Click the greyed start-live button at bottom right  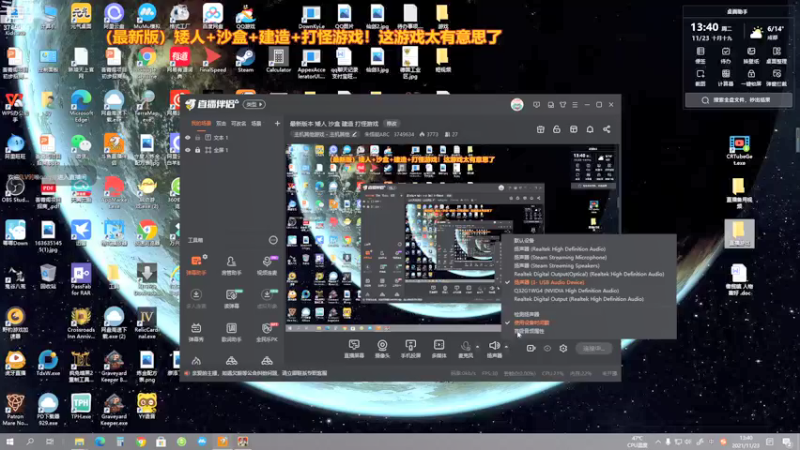[593, 348]
